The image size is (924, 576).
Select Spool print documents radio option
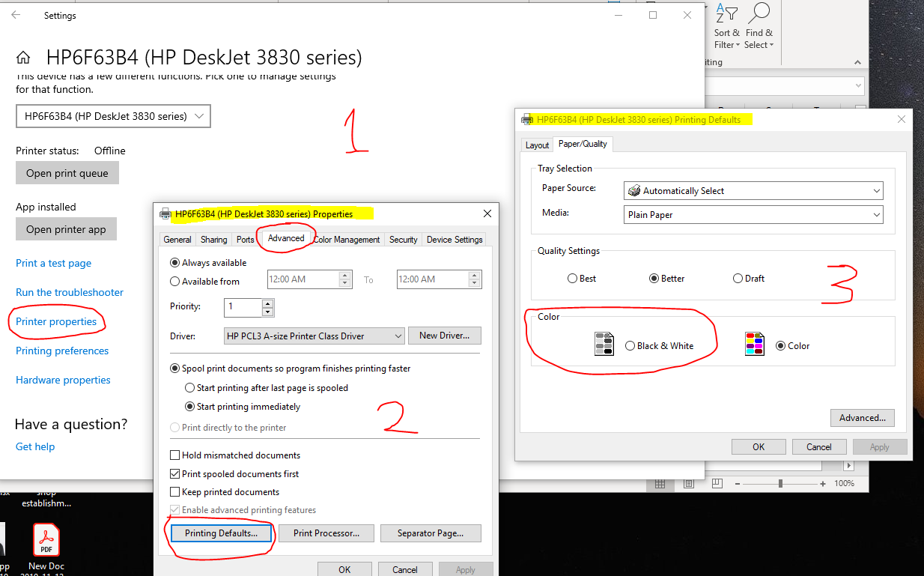click(175, 369)
